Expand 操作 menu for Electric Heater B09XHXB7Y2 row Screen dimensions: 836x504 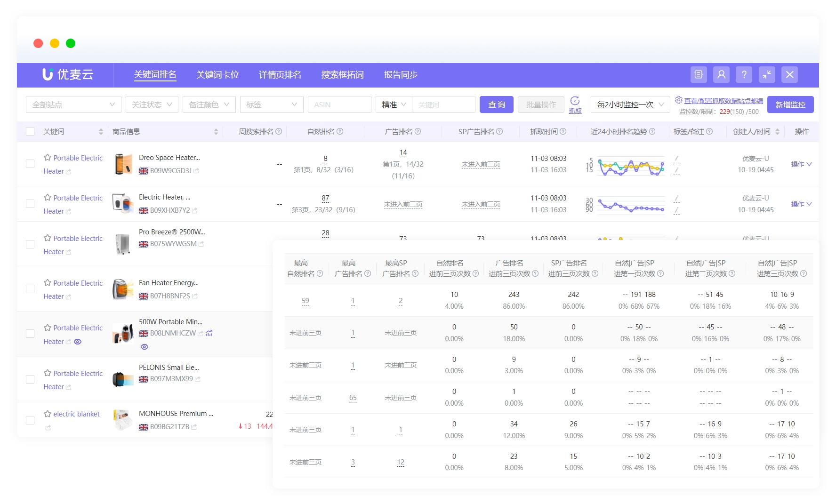[801, 204]
